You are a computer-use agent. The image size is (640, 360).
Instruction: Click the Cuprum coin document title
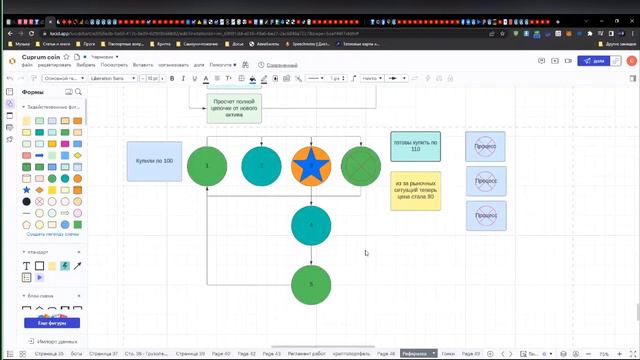pyautogui.click(x=41, y=57)
